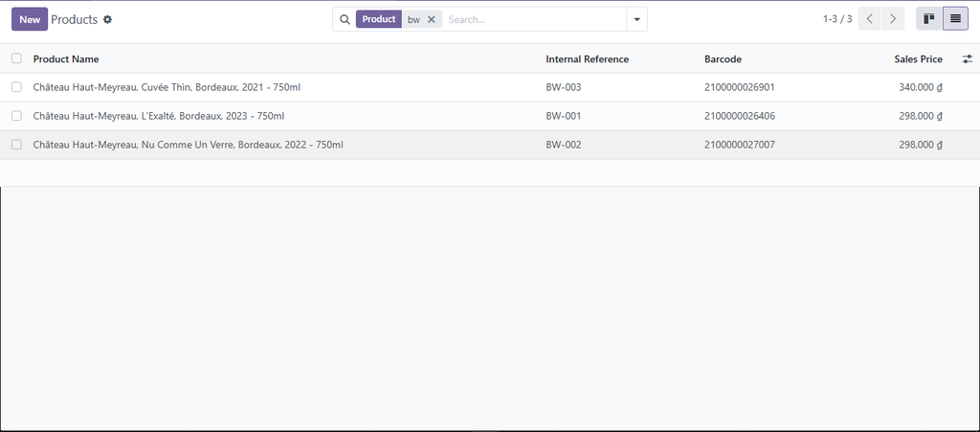Viewport: 980px width, 432px height.
Task: Remove the 'bw' Product search filter
Action: pos(432,19)
